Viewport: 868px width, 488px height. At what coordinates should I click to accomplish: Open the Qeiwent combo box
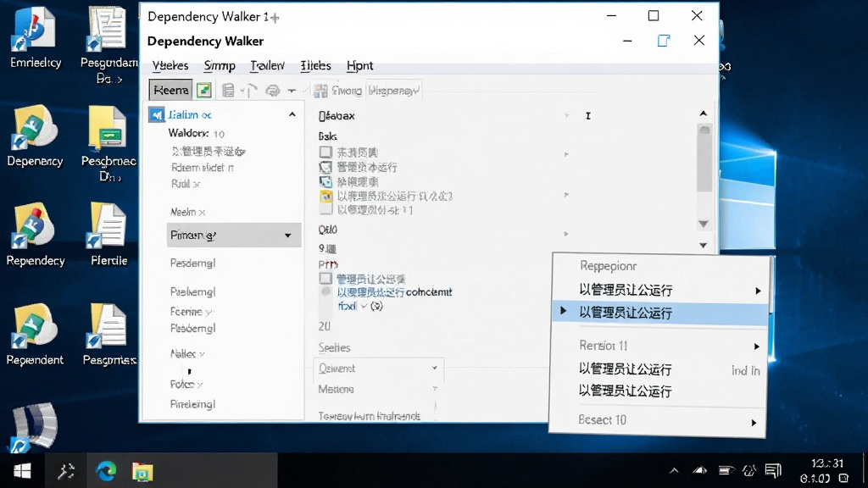[378, 369]
